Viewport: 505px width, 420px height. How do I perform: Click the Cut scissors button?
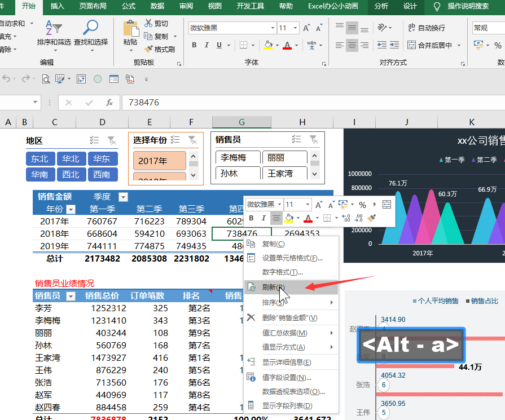pyautogui.click(x=156, y=23)
